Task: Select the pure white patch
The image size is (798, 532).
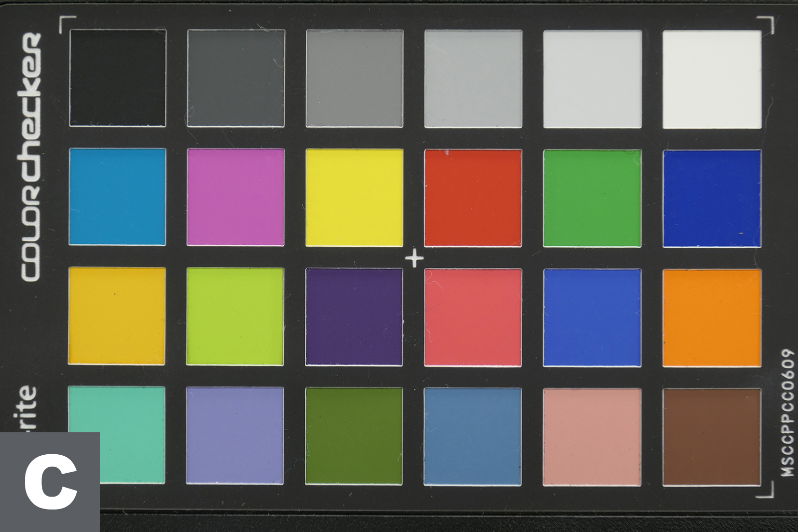Action: 712,79
